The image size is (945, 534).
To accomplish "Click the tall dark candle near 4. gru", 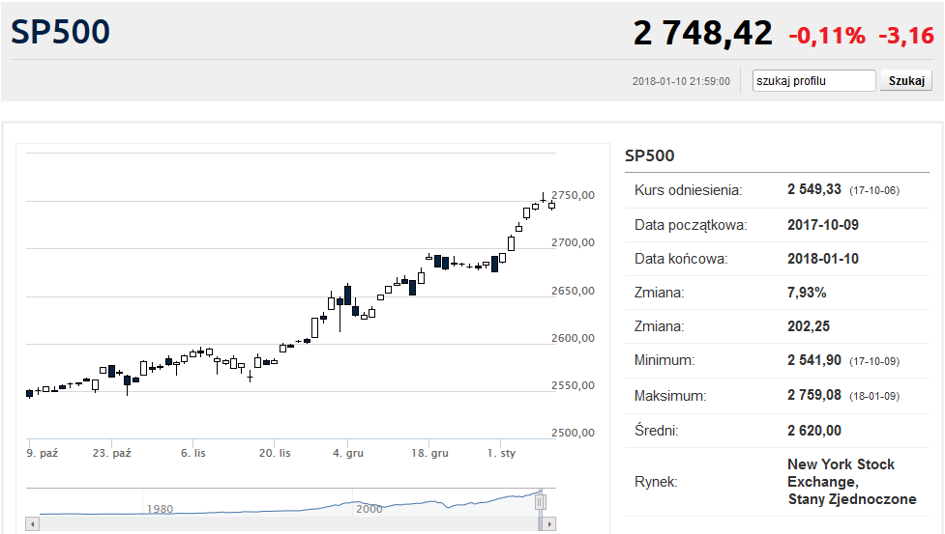I will (x=347, y=295).
